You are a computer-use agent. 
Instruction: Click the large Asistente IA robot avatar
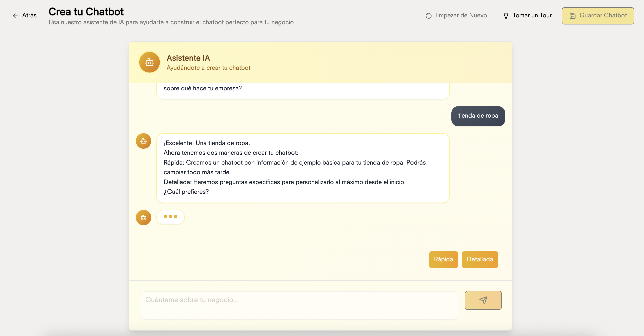(x=150, y=62)
